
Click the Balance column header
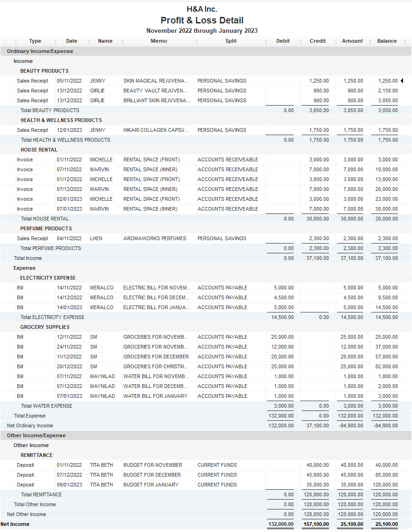pos(387,41)
